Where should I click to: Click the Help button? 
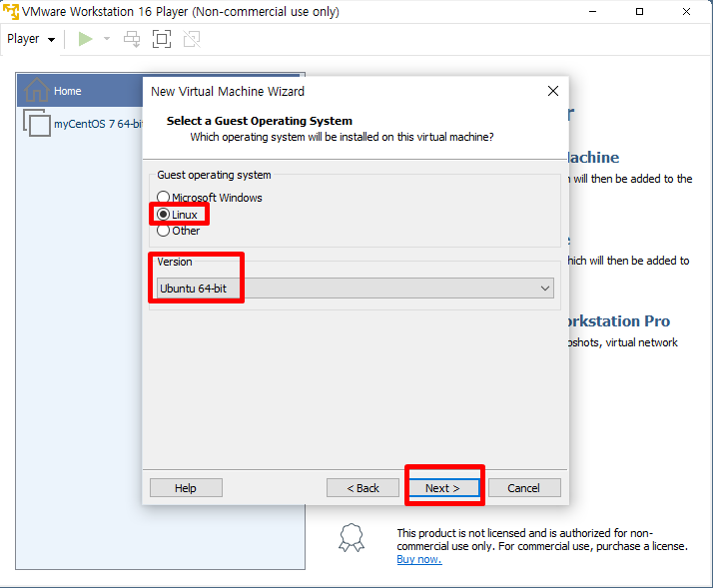pos(186,488)
